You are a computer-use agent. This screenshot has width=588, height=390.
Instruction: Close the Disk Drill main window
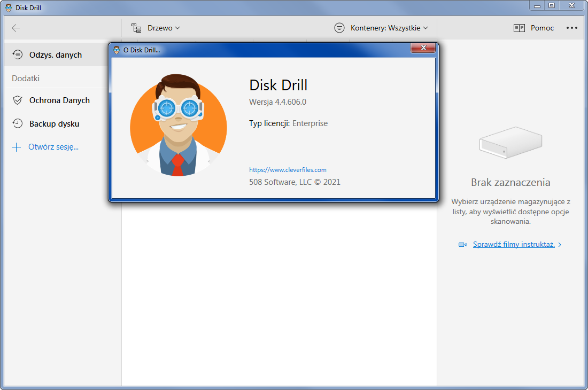click(x=571, y=6)
